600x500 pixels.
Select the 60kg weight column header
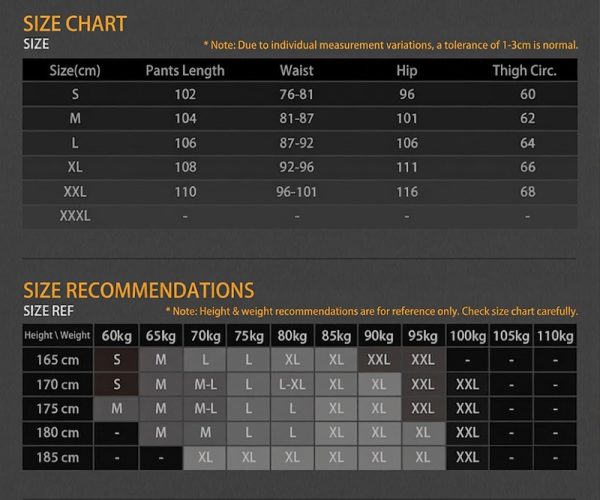click(116, 335)
